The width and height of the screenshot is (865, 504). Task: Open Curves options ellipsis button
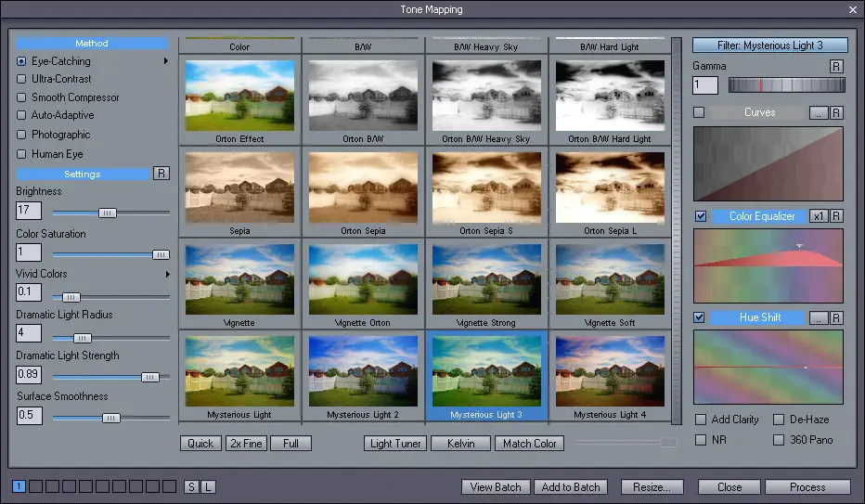819,112
